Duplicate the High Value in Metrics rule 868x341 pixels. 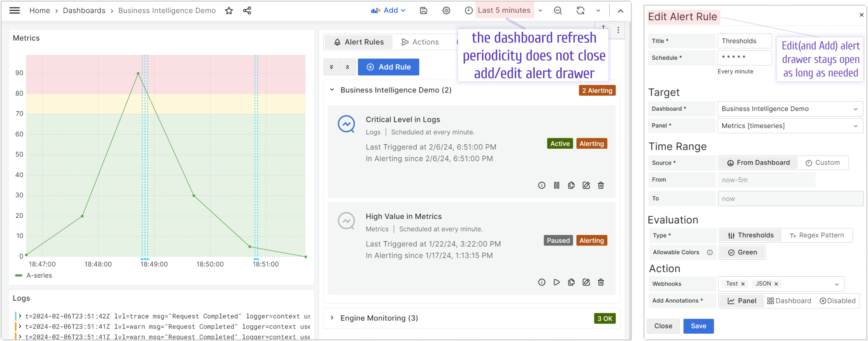(x=571, y=282)
